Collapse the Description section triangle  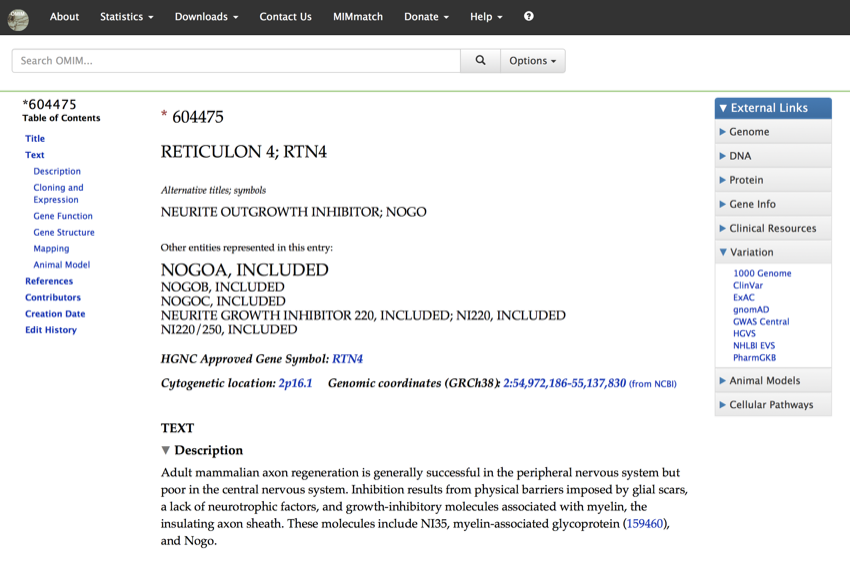(x=166, y=451)
